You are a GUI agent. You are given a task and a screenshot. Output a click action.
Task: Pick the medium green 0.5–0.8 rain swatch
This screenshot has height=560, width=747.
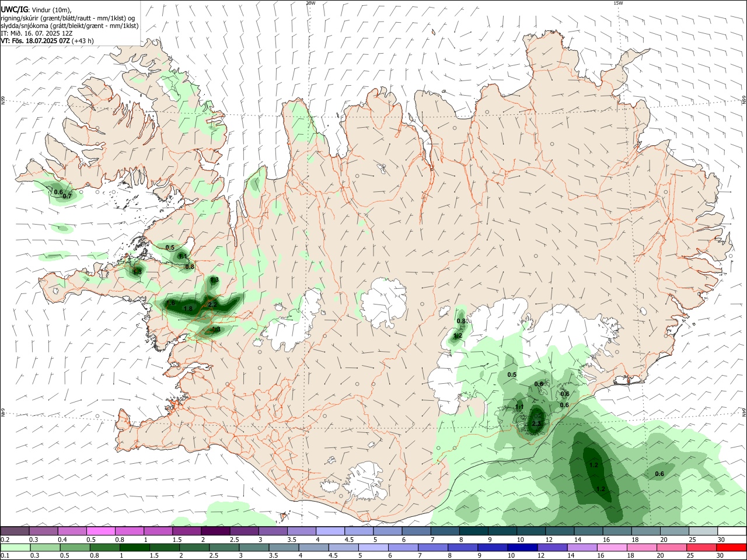[76, 548]
